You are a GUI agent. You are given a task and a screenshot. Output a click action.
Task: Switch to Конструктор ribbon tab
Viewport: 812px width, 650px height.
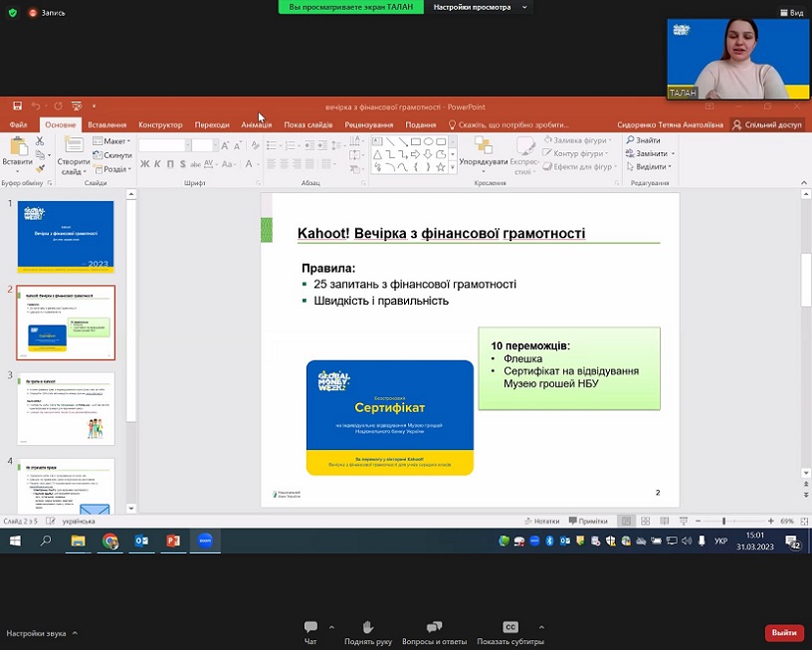click(x=160, y=124)
